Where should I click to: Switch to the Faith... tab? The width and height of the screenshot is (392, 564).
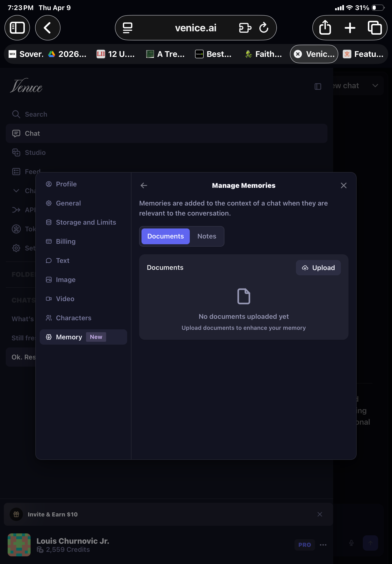[263, 54]
